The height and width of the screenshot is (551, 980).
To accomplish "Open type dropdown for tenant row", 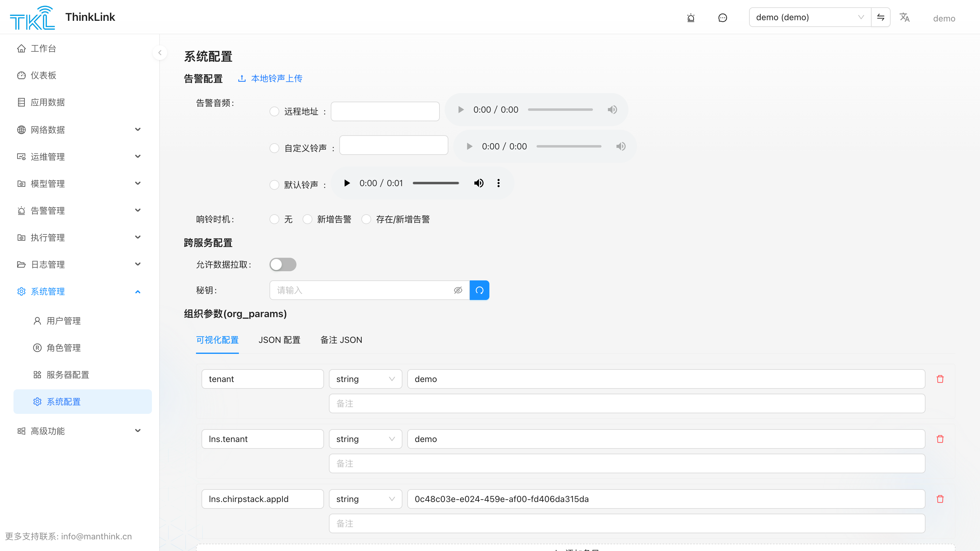I will click(x=365, y=379).
